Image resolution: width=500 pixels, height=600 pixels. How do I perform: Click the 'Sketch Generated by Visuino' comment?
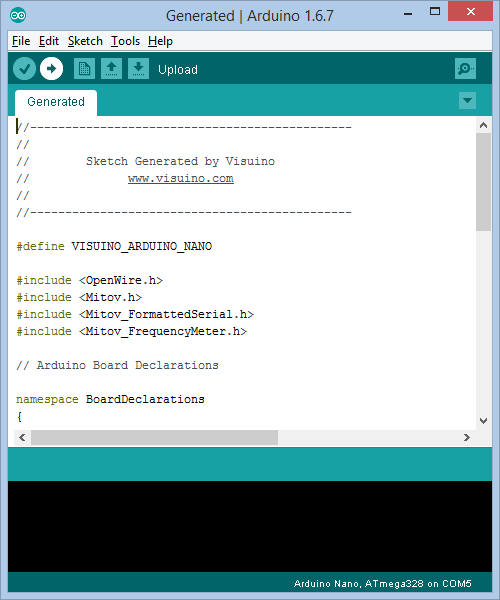180,161
